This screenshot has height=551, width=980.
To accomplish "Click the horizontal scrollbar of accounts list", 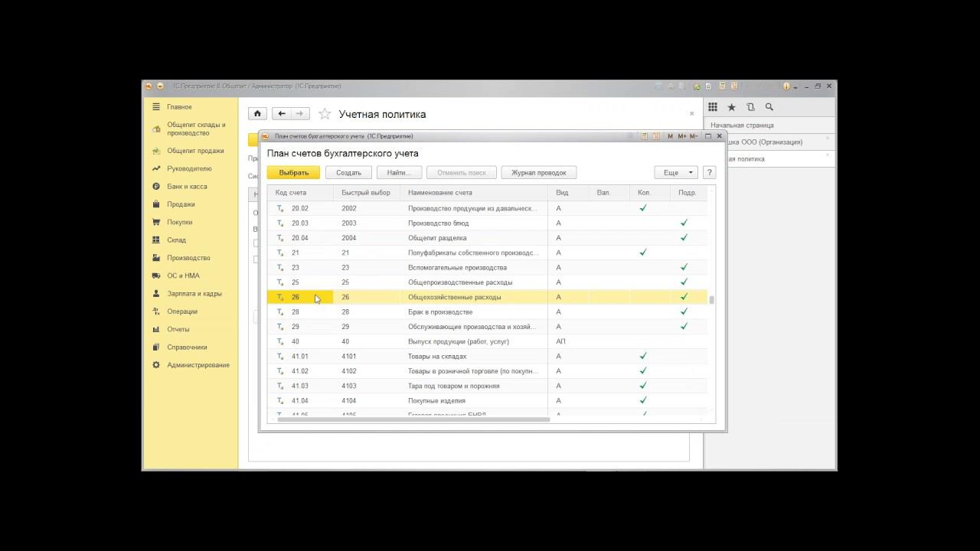I will 413,419.
